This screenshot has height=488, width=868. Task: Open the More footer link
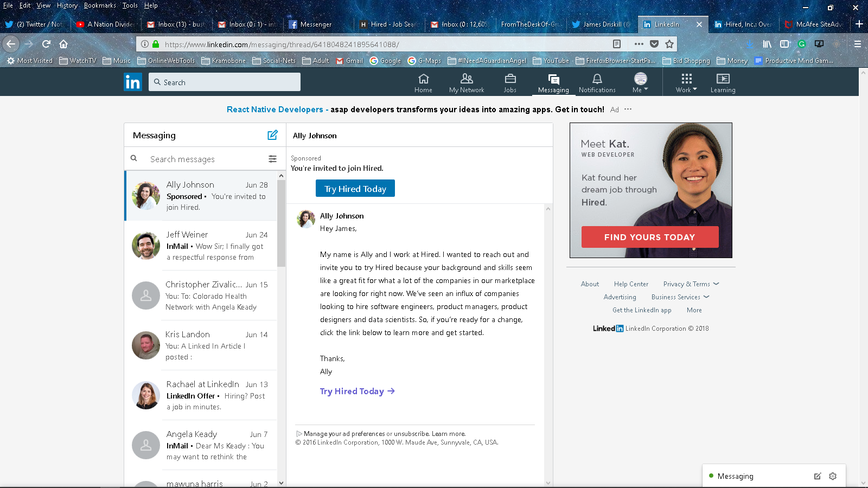(x=694, y=310)
